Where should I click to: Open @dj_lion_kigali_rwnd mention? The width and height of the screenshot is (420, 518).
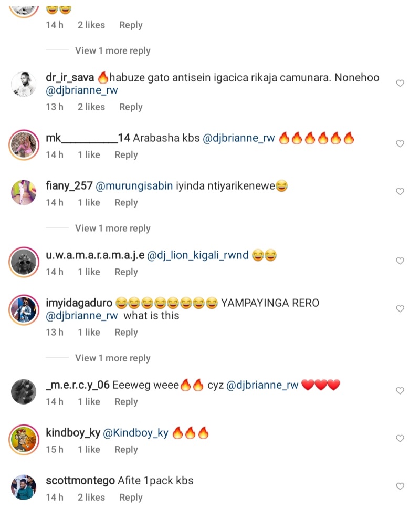point(197,255)
